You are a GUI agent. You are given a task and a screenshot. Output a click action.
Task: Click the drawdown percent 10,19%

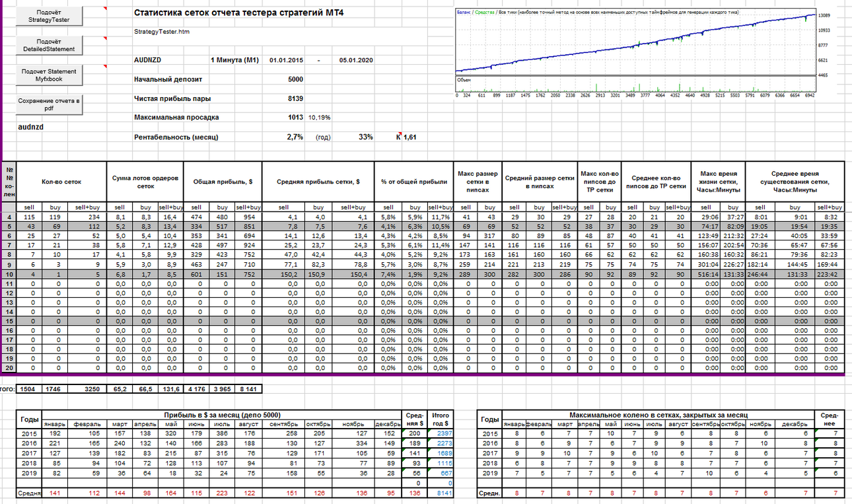319,118
